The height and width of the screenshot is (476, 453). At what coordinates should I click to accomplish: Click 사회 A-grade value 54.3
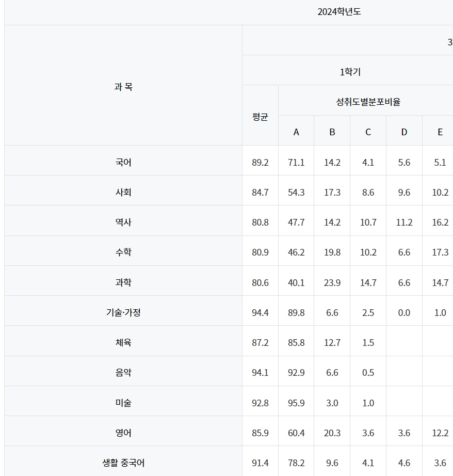[296, 193]
